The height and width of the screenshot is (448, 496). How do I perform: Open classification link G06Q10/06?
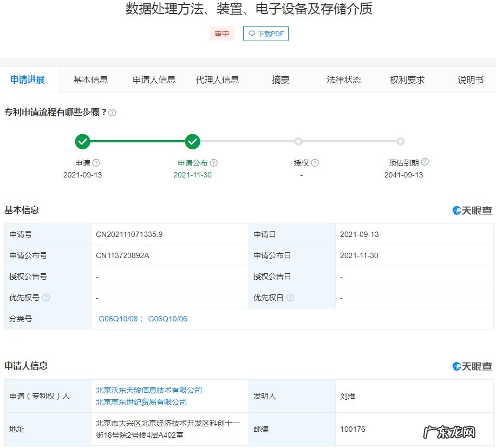click(x=168, y=319)
